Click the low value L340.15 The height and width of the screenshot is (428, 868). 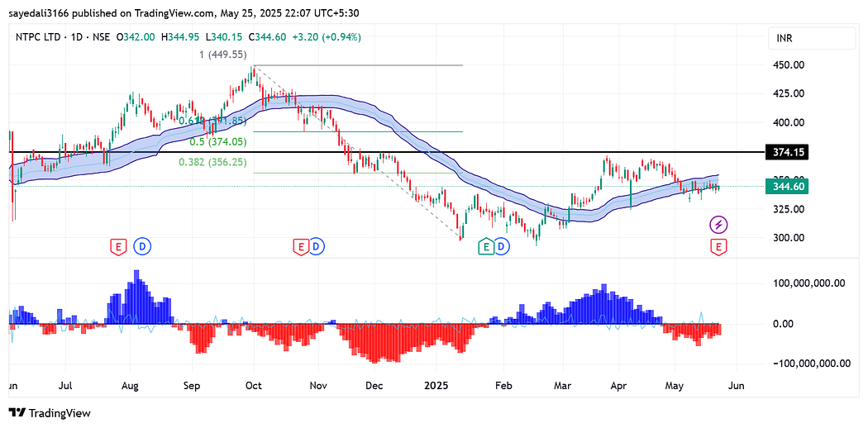[224, 37]
